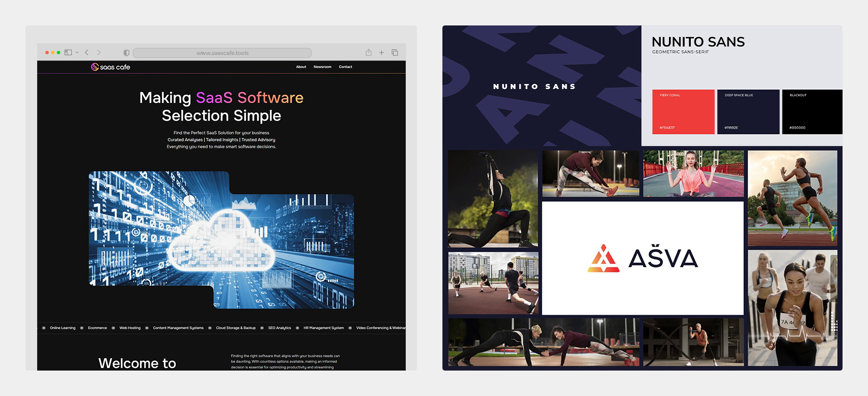Pick the Fiery Coral color swatch
The height and width of the screenshot is (396, 868).
(683, 112)
